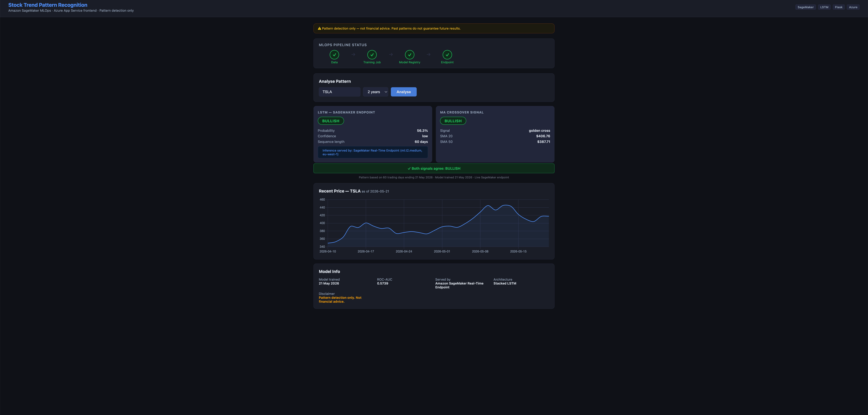Viewport: 868px width, 415px height.
Task: Click the BULLISH badge in MA Crossover card
Action: click(x=453, y=121)
